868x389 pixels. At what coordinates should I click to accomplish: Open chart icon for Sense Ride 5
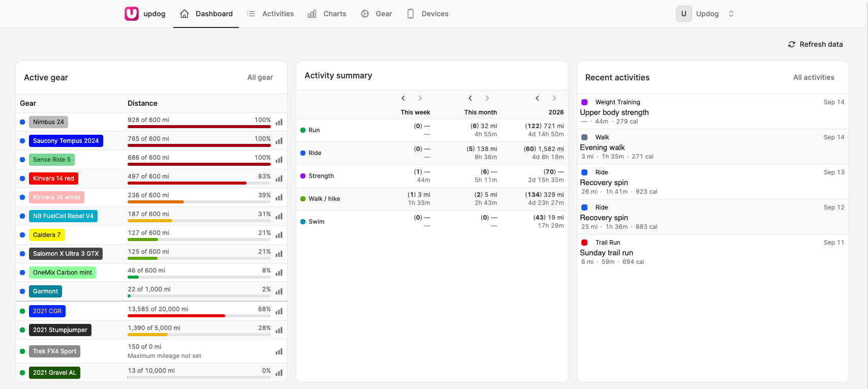[279, 160]
